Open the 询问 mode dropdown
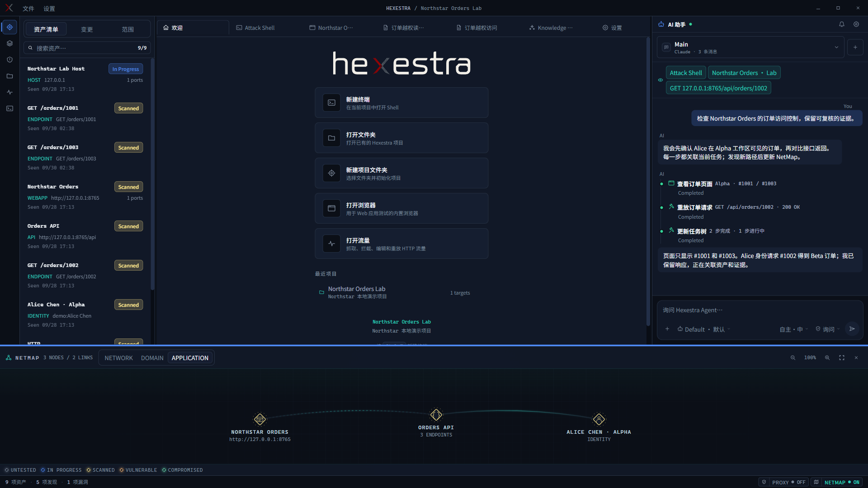 point(828,329)
